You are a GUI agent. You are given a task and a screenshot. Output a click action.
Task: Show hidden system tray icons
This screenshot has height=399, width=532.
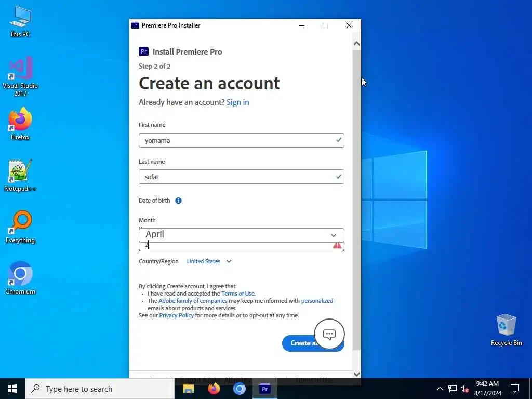click(440, 389)
